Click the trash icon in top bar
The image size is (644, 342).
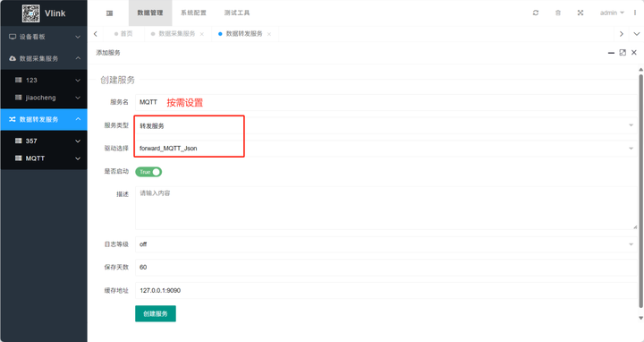(x=558, y=13)
